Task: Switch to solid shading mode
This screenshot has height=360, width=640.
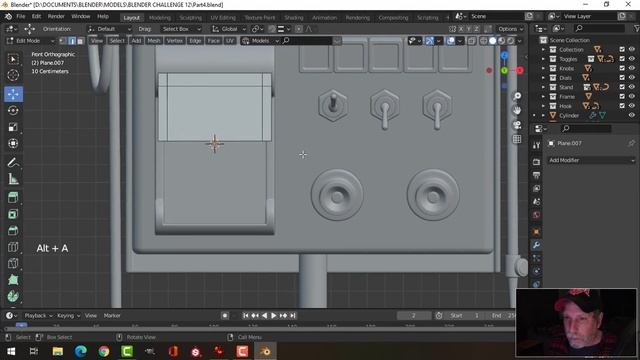Action: click(493, 41)
